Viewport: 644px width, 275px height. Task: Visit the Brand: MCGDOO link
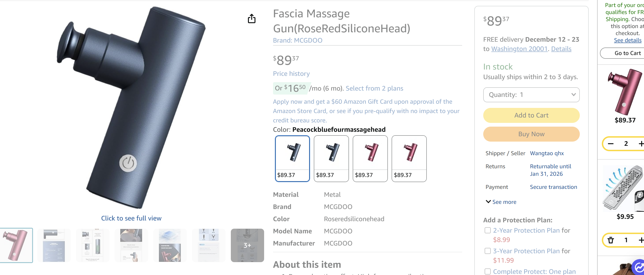[297, 40]
